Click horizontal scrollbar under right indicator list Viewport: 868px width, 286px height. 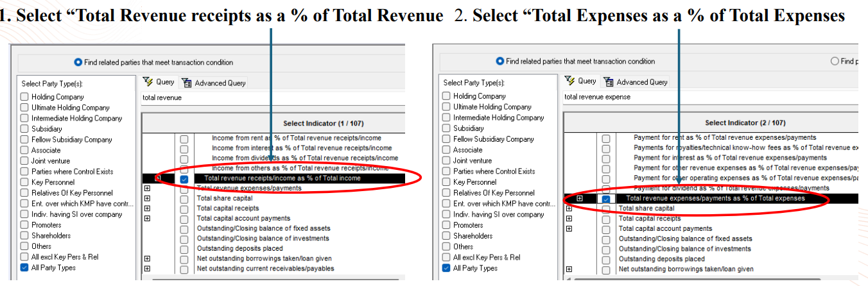point(706,278)
